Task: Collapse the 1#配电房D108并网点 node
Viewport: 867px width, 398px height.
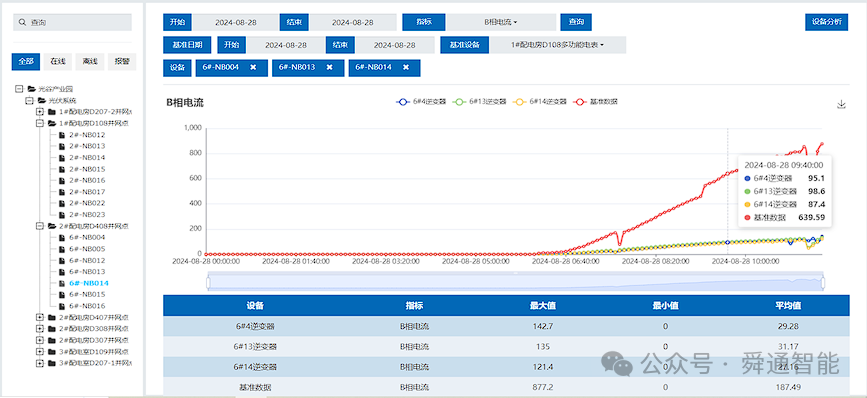Action: [x=40, y=123]
